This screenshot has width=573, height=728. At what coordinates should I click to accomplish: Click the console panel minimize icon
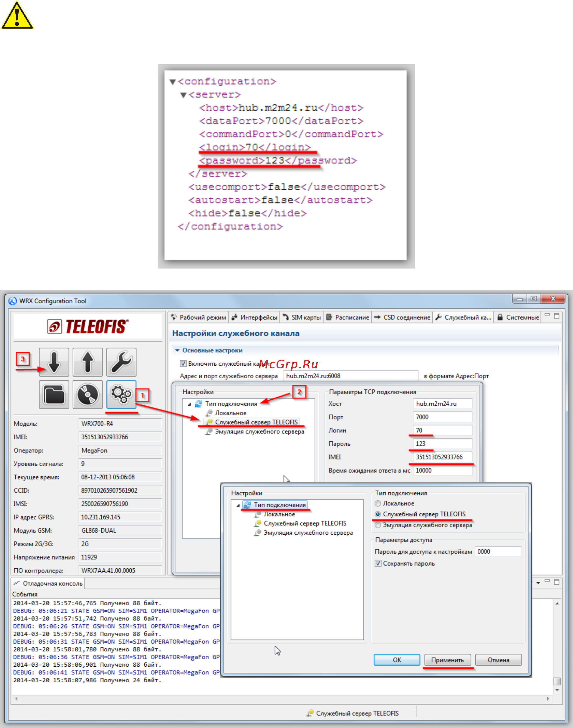click(547, 581)
